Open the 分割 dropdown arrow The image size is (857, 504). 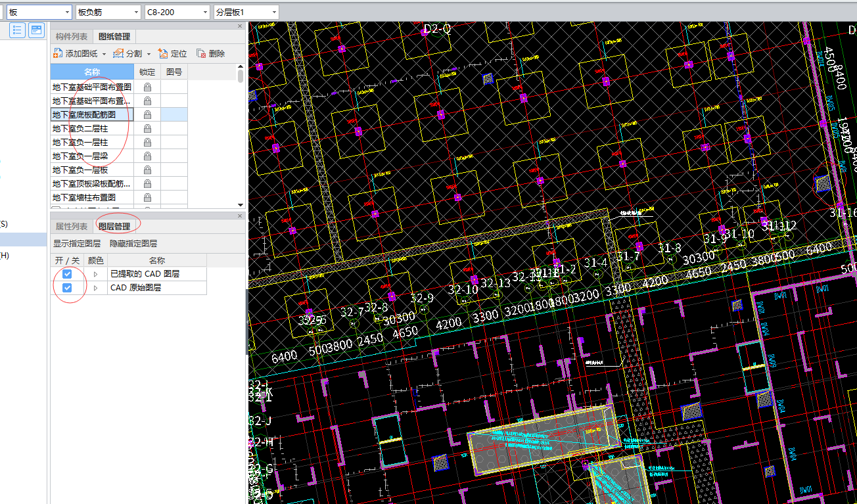point(149,54)
